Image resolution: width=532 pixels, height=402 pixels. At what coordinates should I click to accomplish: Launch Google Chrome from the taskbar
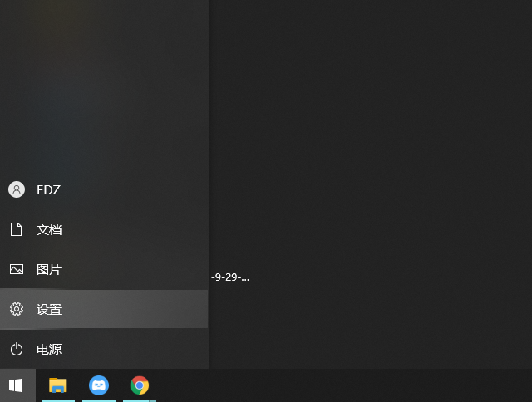pyautogui.click(x=140, y=385)
